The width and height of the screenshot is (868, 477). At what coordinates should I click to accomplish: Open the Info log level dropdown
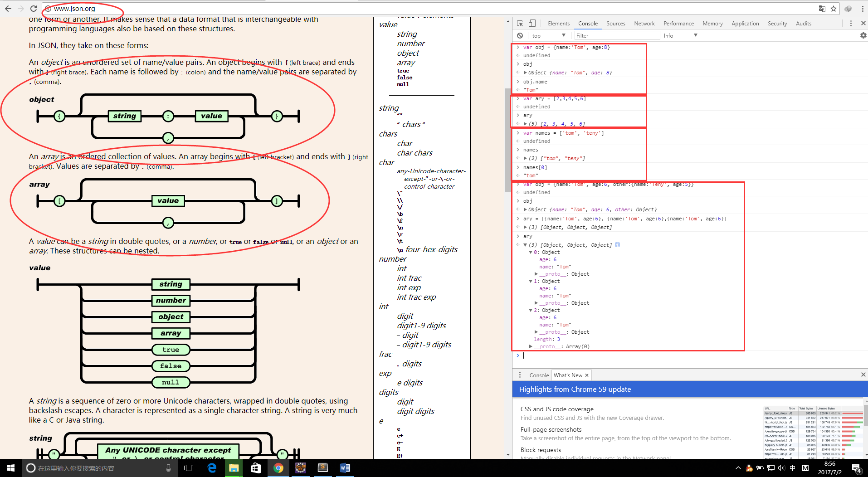coord(680,35)
